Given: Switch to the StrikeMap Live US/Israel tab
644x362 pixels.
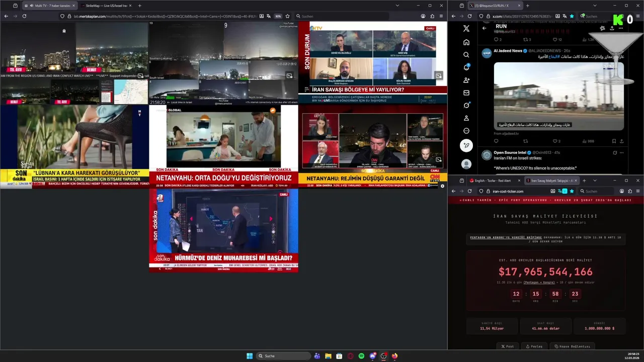Looking at the screenshot, I should [107, 6].
